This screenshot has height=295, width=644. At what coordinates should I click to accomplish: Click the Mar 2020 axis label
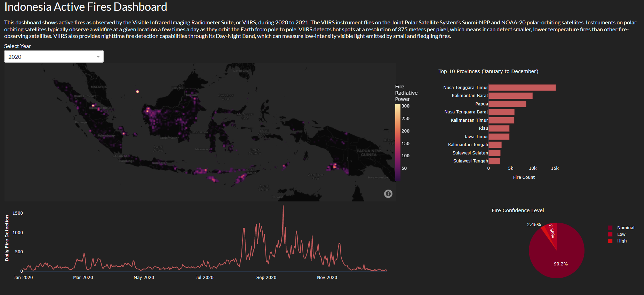pyautogui.click(x=83, y=277)
